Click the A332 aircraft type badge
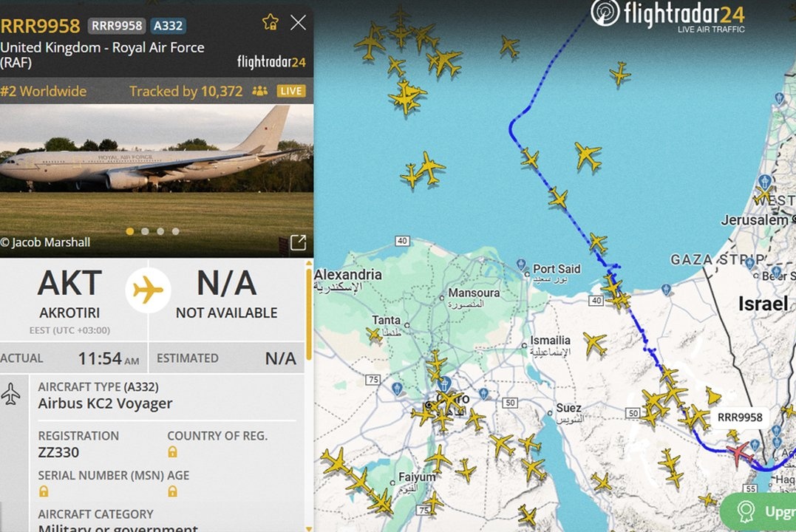Viewport: 796px width, 532px height. [168, 25]
